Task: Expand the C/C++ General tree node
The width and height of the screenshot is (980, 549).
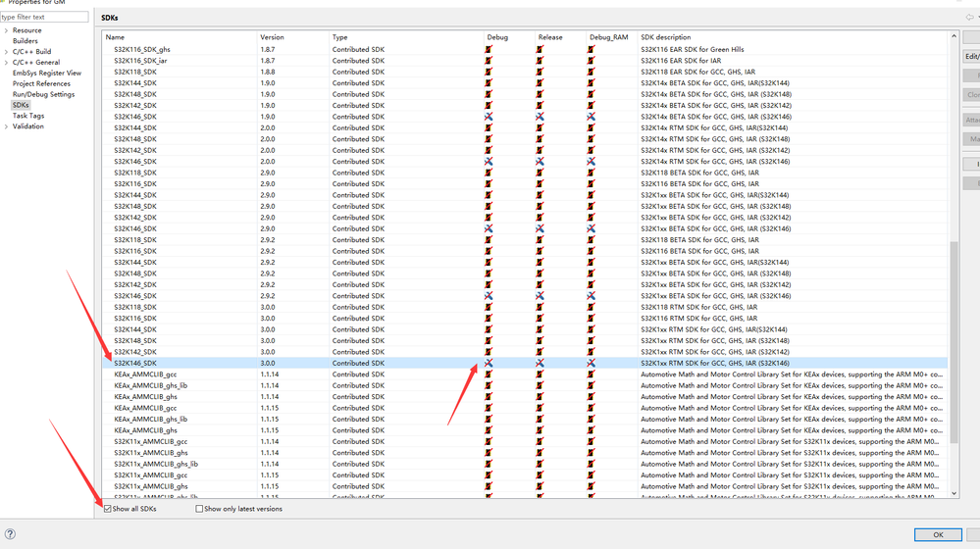Action: click(x=6, y=62)
